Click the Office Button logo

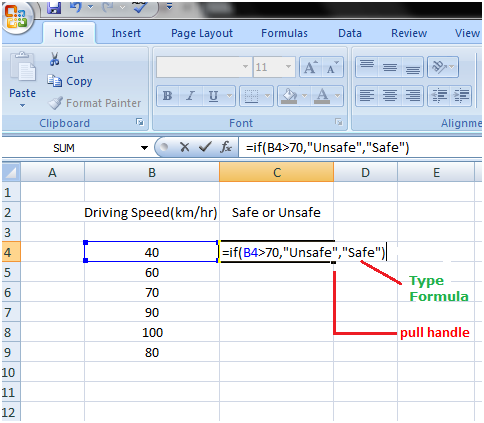(x=16, y=17)
